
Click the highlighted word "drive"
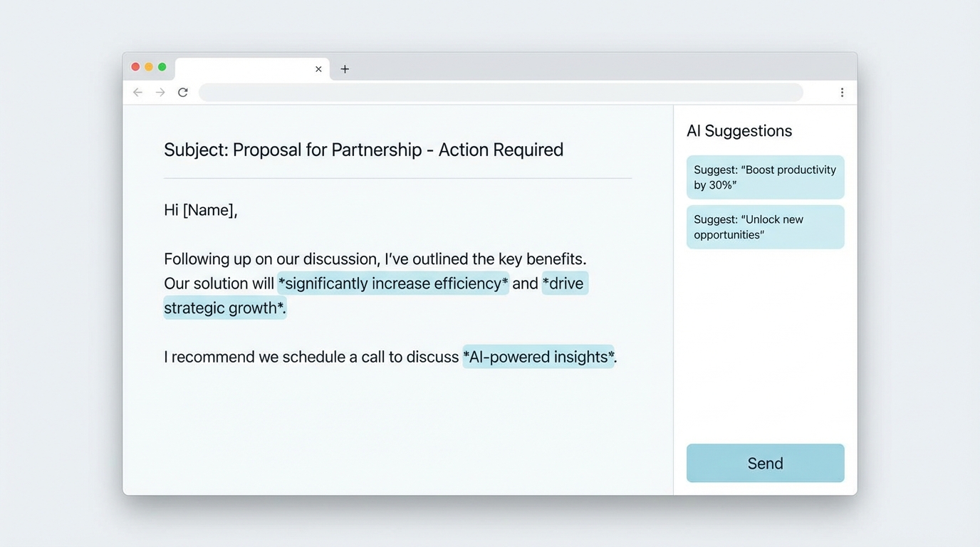[564, 283]
